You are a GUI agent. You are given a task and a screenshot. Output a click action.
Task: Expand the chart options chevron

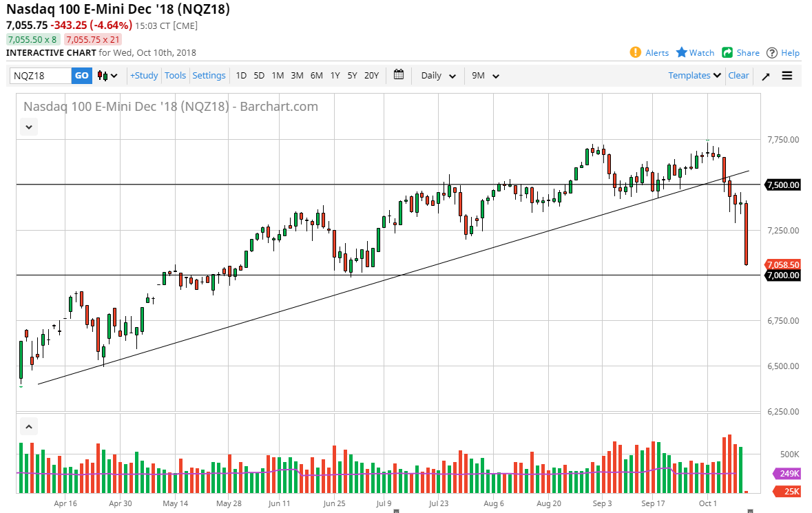coord(28,127)
